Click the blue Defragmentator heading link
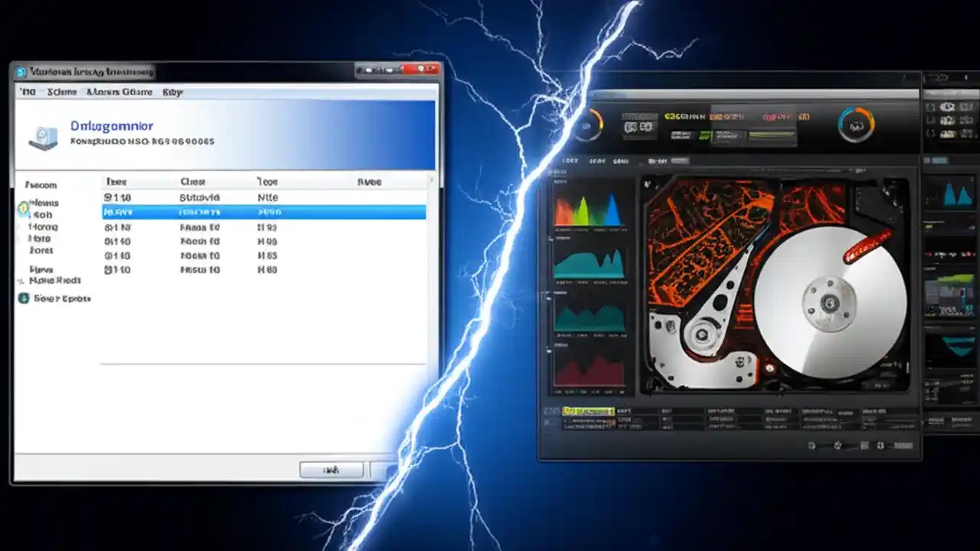The image size is (980, 551). (x=113, y=126)
